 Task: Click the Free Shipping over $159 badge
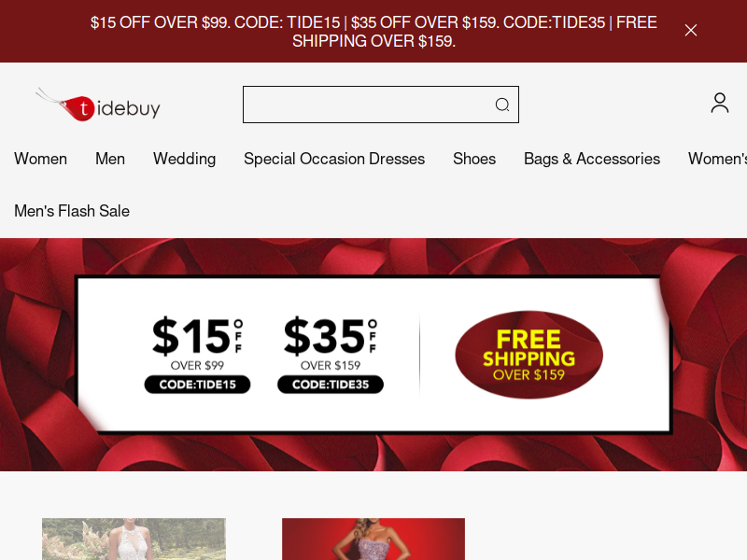[x=529, y=355]
